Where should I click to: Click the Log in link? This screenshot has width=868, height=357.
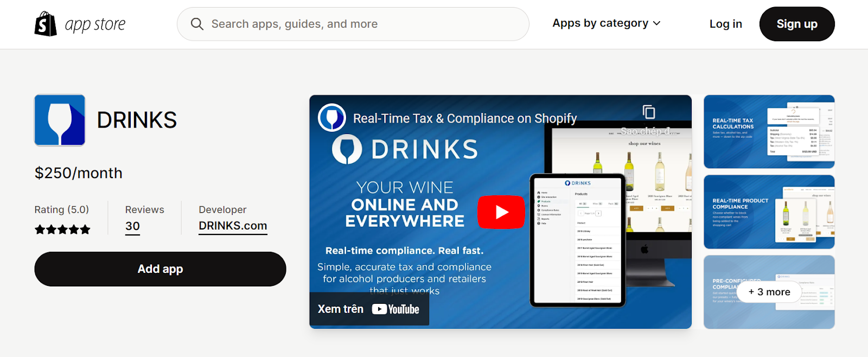click(726, 24)
